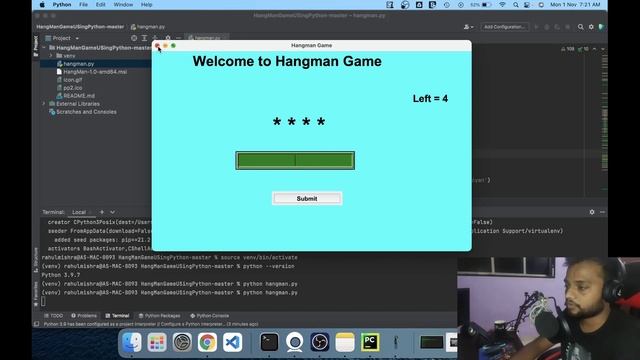Open PyCharm Search Everywhere magnifier icon

580,27
